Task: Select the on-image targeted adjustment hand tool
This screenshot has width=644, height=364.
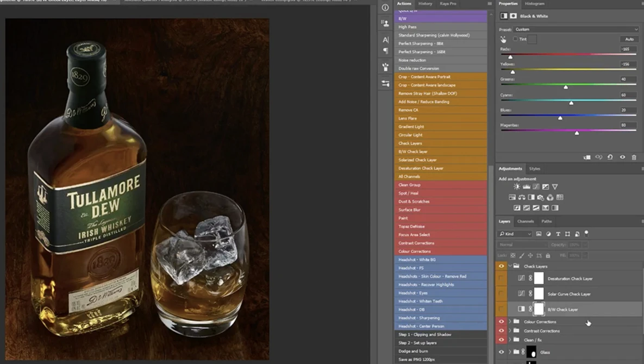Action: 504,40
